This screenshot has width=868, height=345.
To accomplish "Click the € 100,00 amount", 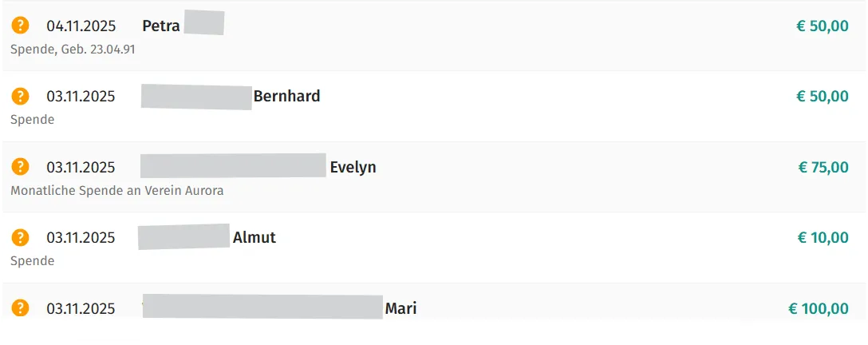I will click(819, 308).
